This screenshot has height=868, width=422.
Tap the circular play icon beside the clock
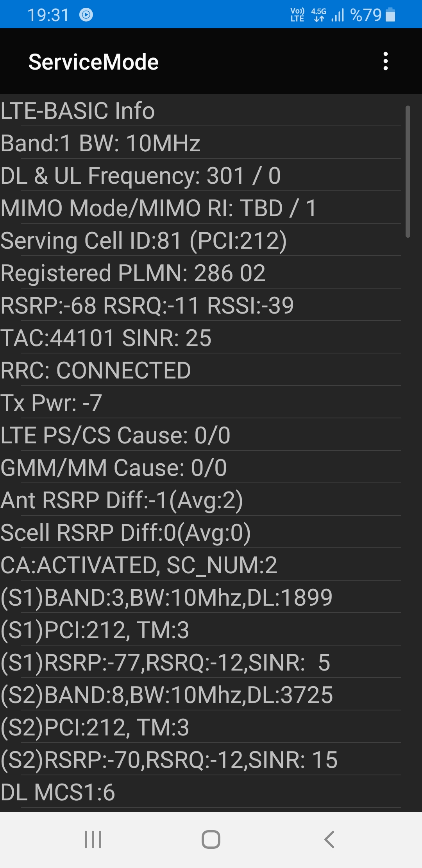(x=86, y=15)
